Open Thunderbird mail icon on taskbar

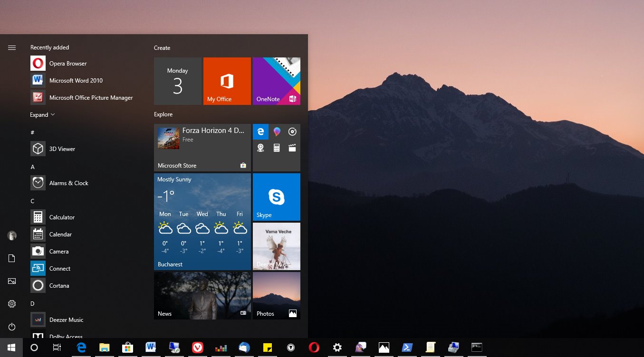pyautogui.click(x=244, y=348)
